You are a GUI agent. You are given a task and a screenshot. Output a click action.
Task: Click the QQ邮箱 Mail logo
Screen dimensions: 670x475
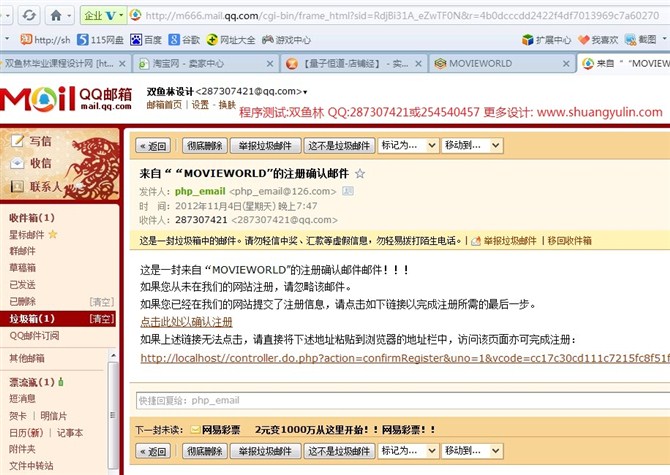[66, 99]
